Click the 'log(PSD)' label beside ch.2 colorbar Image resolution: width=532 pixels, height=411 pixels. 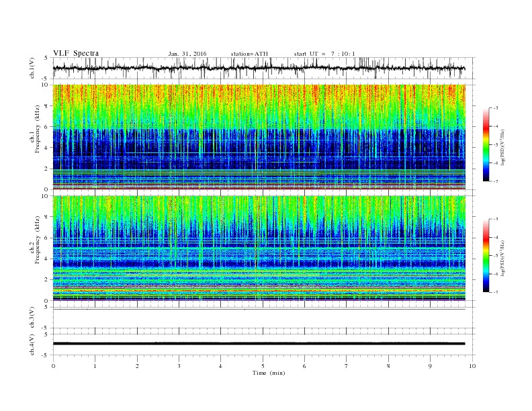(x=502, y=257)
